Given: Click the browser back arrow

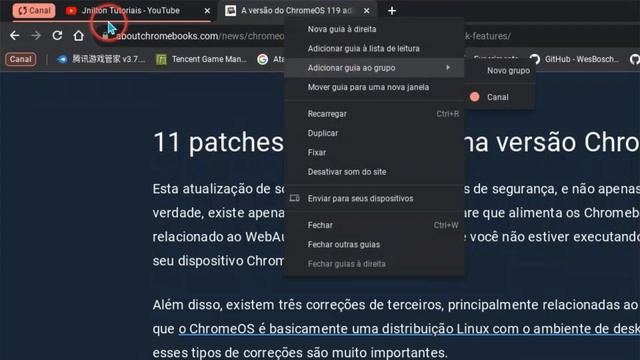Looking at the screenshot, I should (15, 36).
